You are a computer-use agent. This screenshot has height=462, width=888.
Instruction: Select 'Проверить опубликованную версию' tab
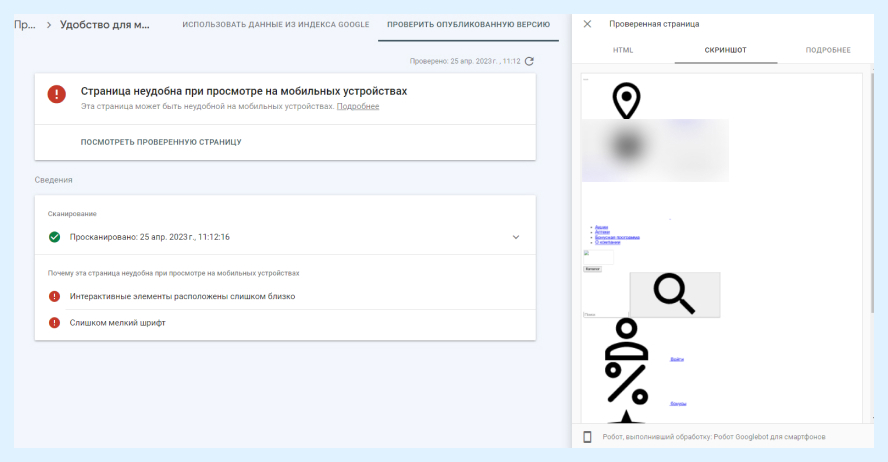[468, 24]
